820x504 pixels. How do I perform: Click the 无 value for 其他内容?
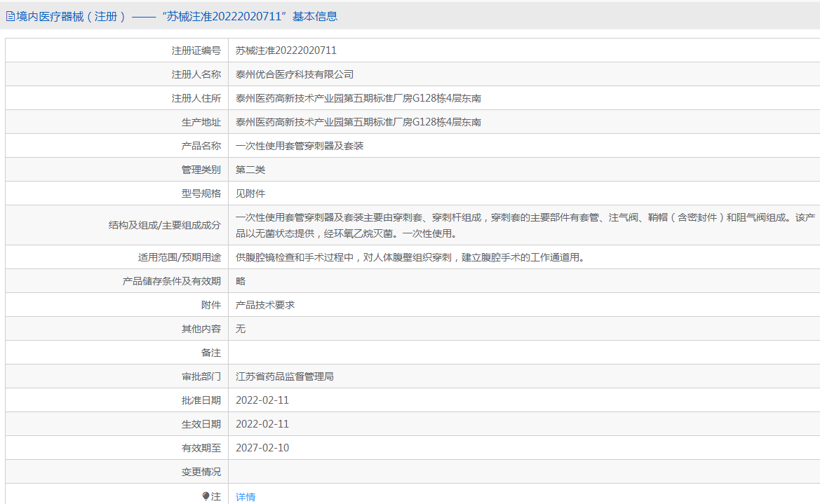point(240,329)
